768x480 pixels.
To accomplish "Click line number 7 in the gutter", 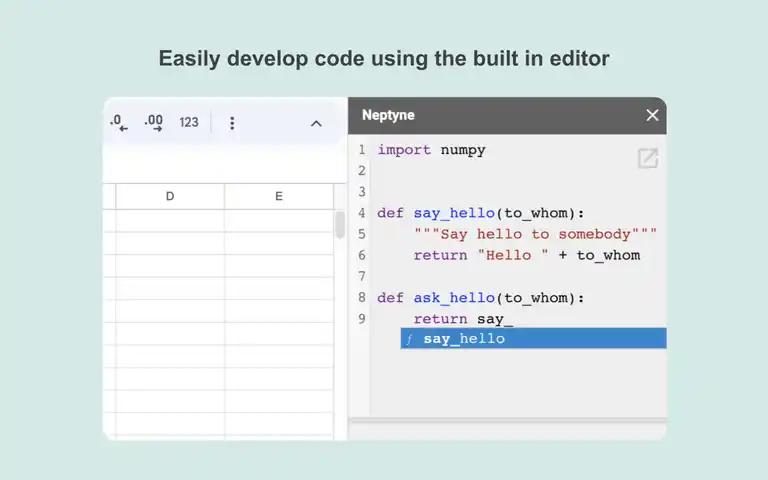I will pos(361,276).
